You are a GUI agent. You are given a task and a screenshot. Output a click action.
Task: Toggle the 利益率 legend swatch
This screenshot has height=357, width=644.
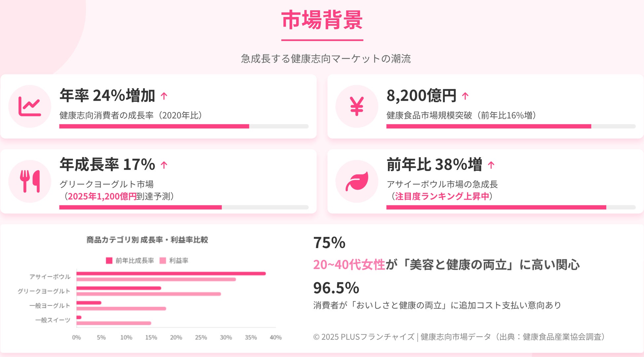[163, 261]
